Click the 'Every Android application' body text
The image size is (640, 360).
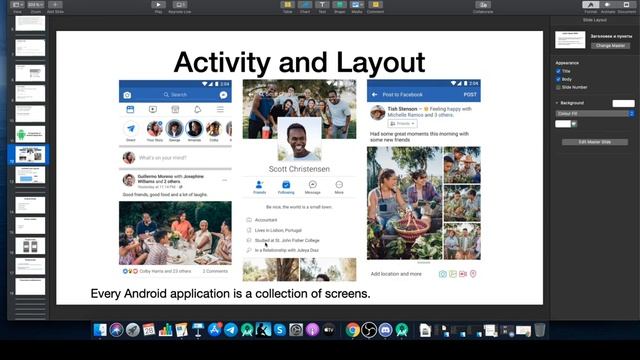[230, 293]
